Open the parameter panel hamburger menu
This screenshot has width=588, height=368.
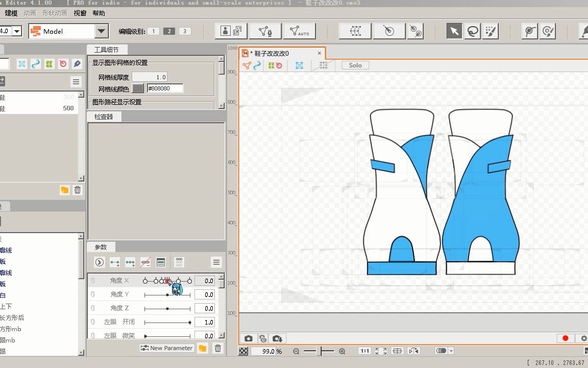[216, 262]
